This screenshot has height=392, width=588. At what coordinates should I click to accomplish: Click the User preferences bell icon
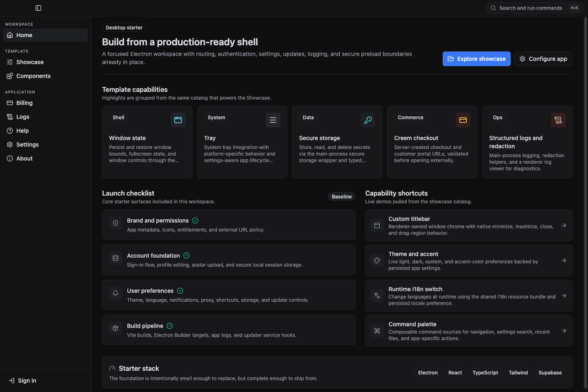pyautogui.click(x=116, y=293)
